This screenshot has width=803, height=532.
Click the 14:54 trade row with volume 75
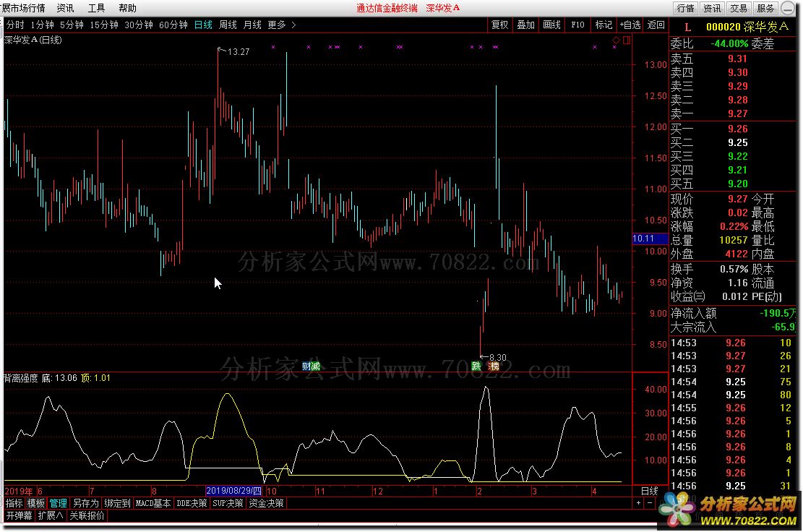[x=733, y=382]
